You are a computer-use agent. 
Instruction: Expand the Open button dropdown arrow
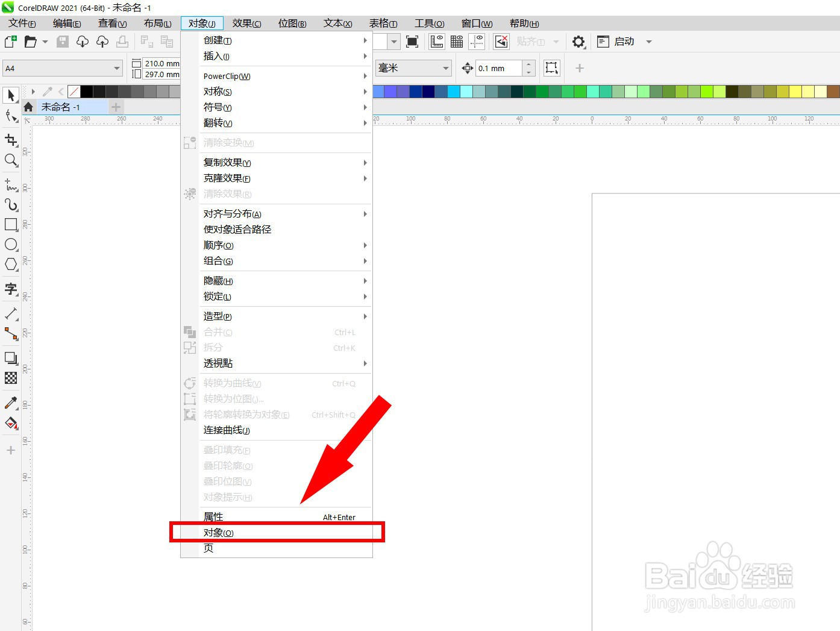(x=45, y=42)
